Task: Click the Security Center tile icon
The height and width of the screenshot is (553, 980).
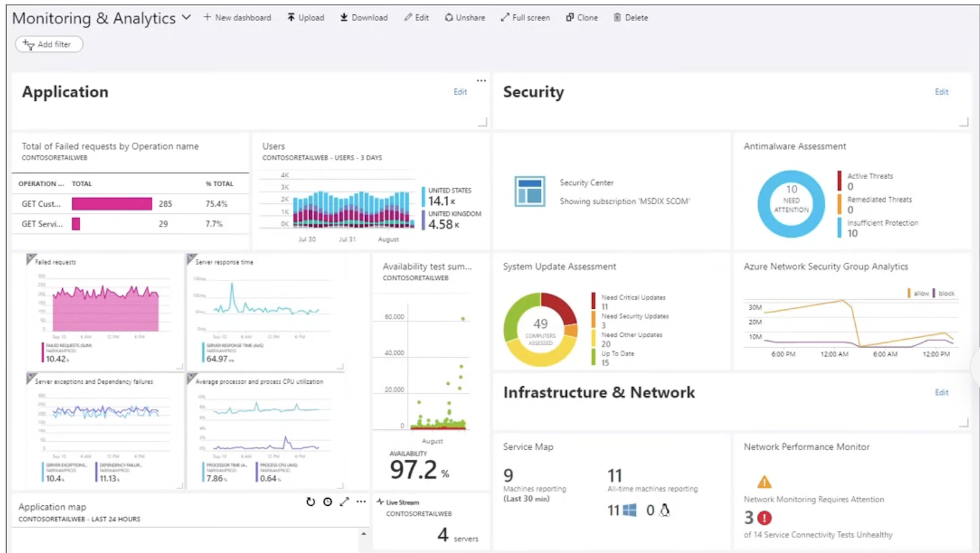Action: point(529,192)
